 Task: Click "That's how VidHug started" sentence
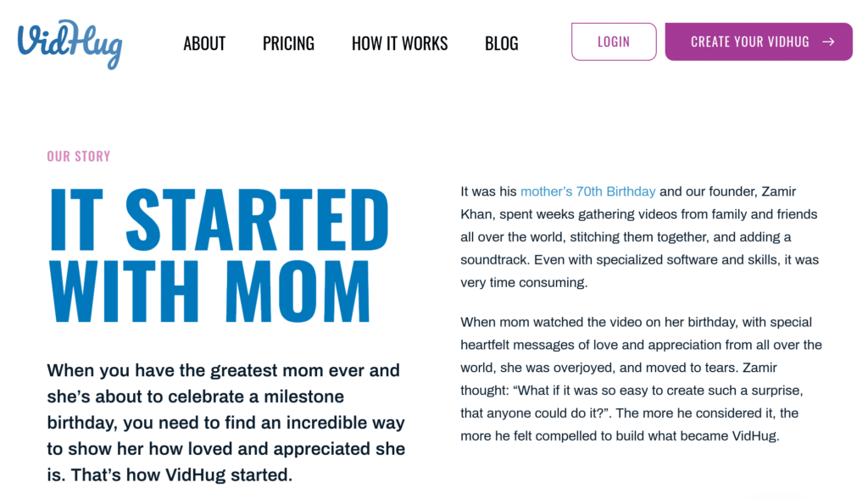(x=181, y=475)
